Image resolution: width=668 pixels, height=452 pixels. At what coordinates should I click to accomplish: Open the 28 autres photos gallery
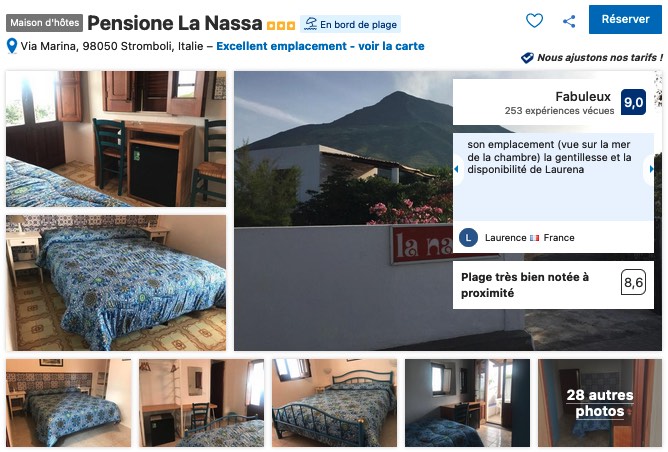[599, 403]
